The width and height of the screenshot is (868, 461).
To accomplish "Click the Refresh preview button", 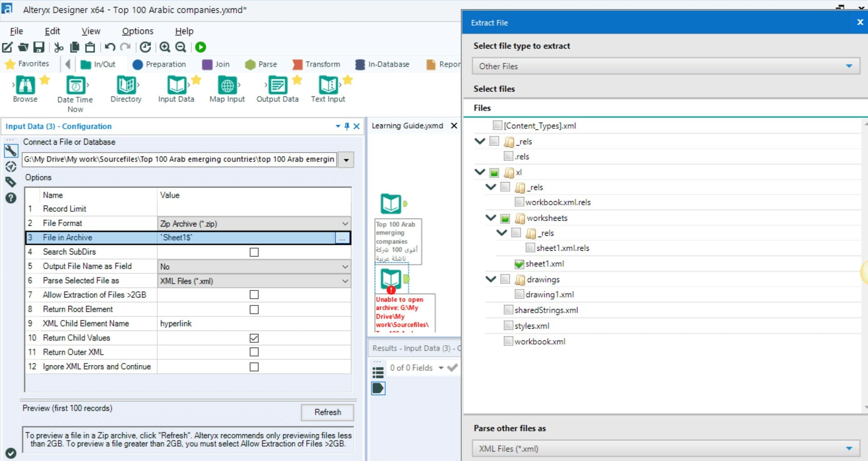I will tap(328, 412).
